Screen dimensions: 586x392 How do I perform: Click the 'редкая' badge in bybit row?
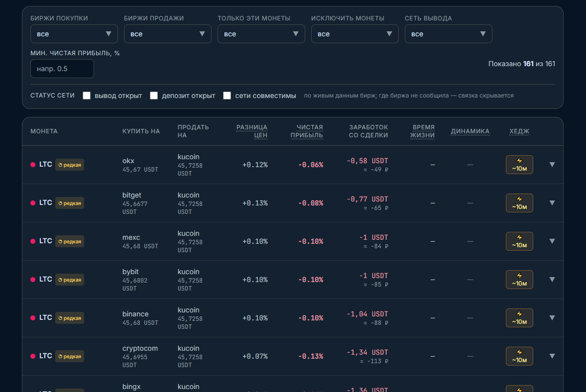70,280
